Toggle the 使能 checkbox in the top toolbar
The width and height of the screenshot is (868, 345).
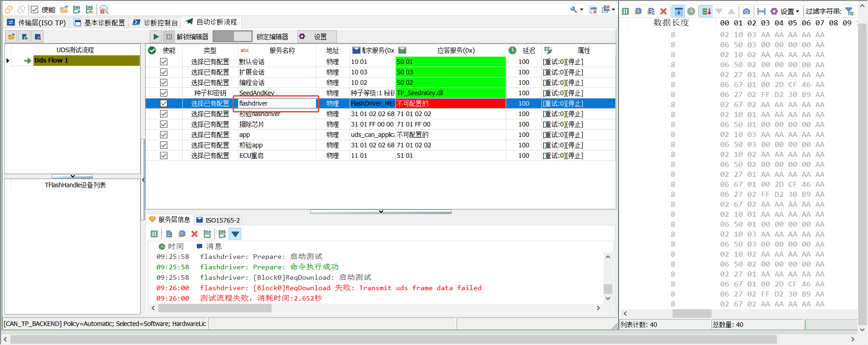click(x=34, y=10)
